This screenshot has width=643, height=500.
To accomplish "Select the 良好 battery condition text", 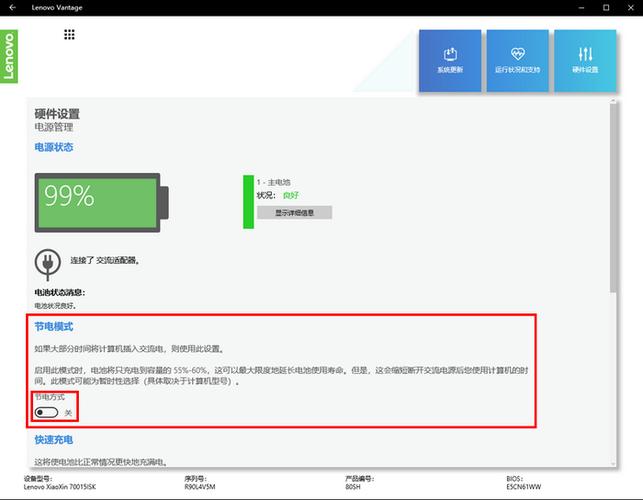I will [291, 195].
